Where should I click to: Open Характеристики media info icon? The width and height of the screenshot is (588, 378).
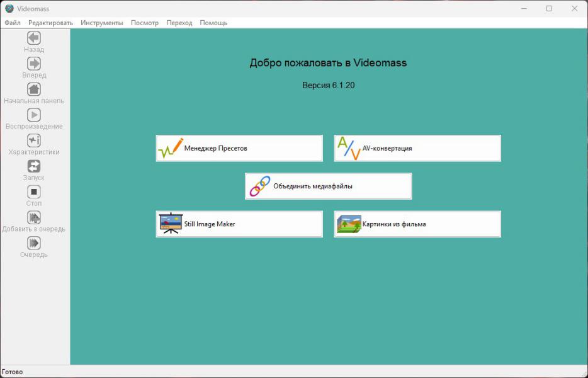pos(34,140)
